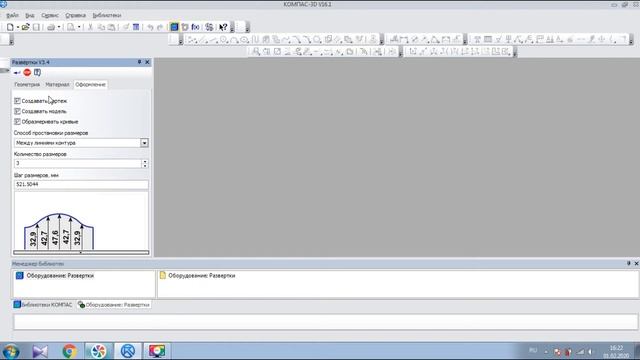Click the Print icon in toolbar

(51, 27)
